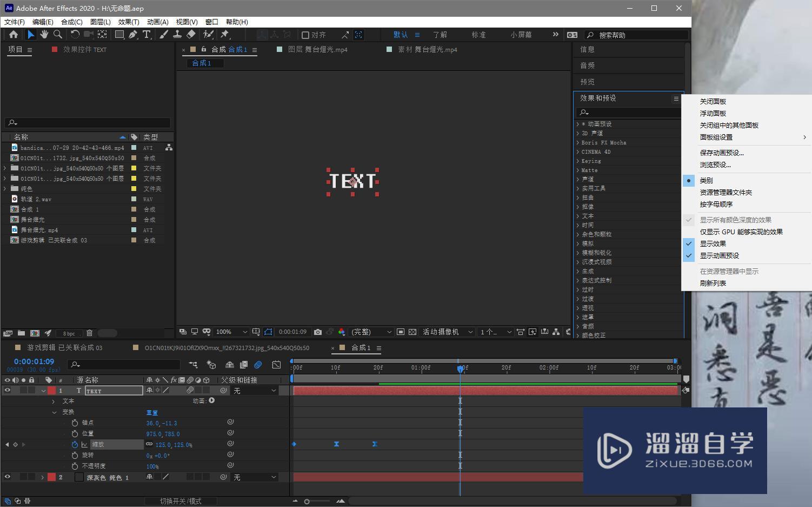Toggle stopwatch for 旋转 property
This screenshot has height=507, width=812.
(75, 455)
